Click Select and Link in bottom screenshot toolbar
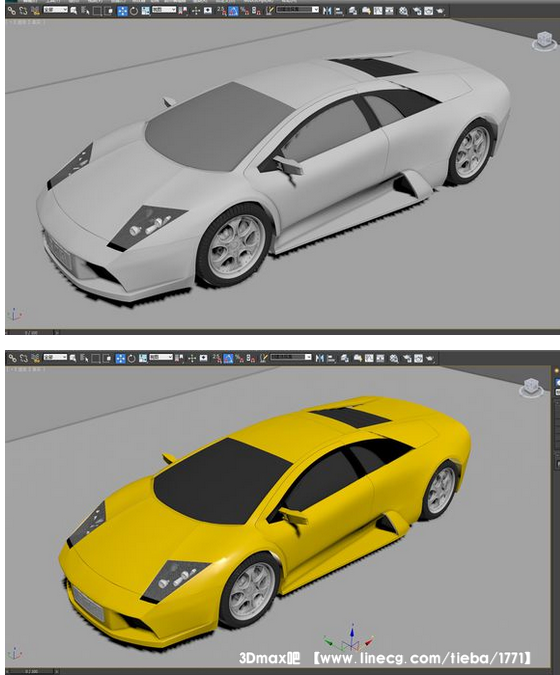The width and height of the screenshot is (560, 675). point(12,358)
